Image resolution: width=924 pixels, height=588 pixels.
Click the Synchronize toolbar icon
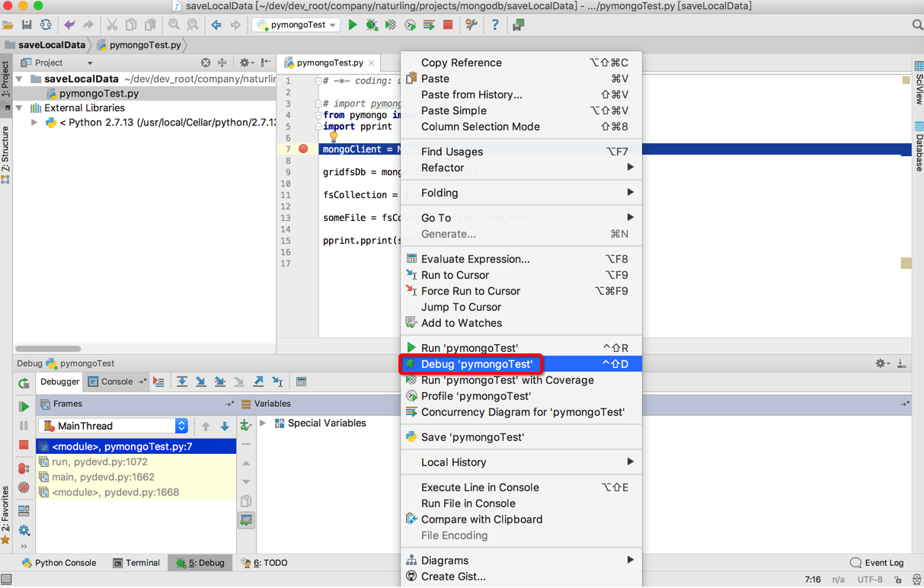[x=46, y=25]
